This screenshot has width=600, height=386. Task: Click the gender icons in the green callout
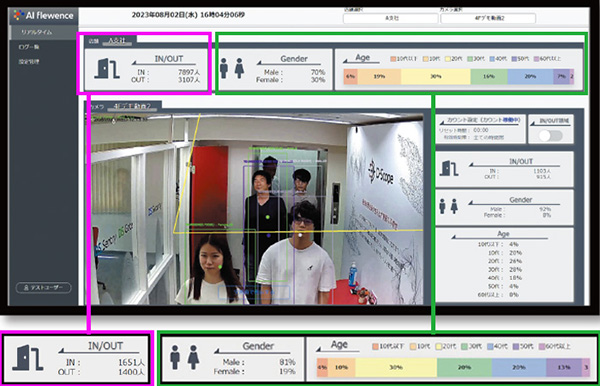(x=184, y=357)
